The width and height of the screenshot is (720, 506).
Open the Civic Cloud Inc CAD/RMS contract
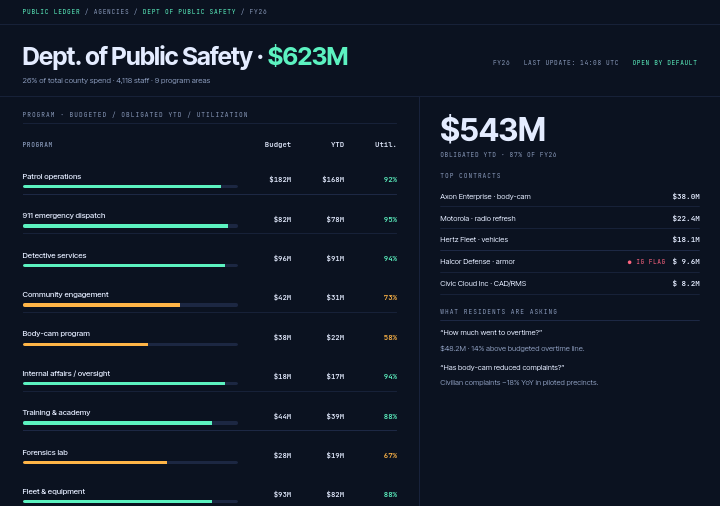coord(570,284)
